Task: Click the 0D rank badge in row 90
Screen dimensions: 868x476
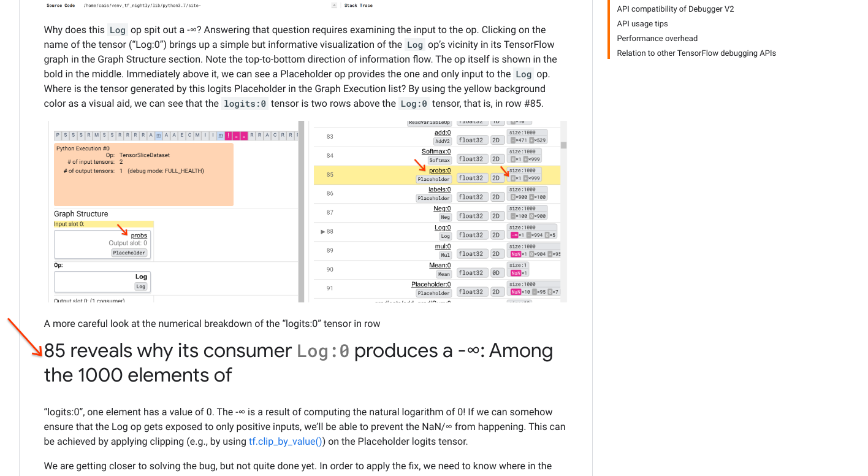Action: pos(497,273)
